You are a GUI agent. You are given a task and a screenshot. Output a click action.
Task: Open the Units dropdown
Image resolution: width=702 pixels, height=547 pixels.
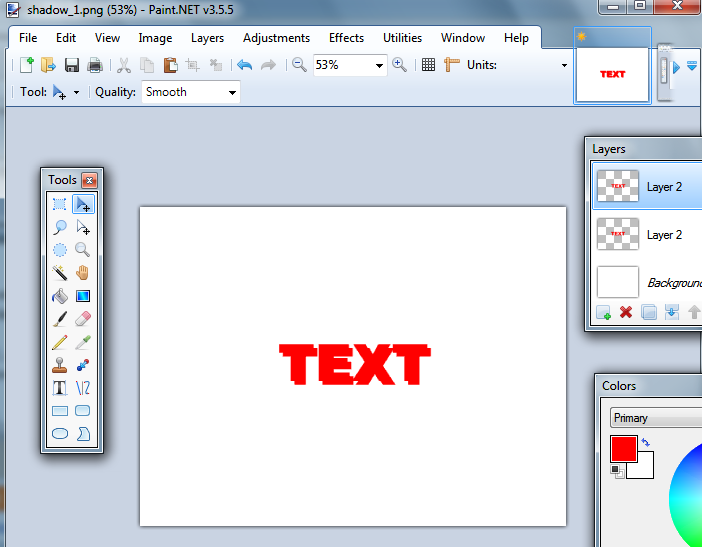[x=564, y=65]
